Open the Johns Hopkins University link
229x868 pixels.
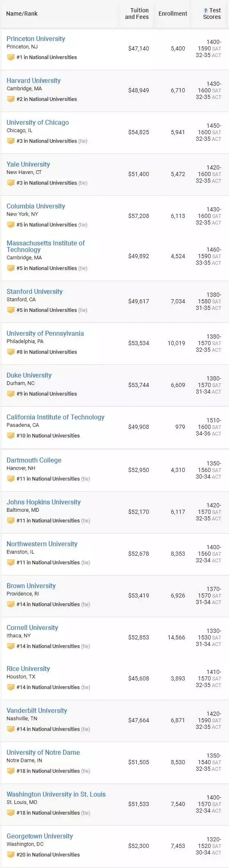pos(43,502)
